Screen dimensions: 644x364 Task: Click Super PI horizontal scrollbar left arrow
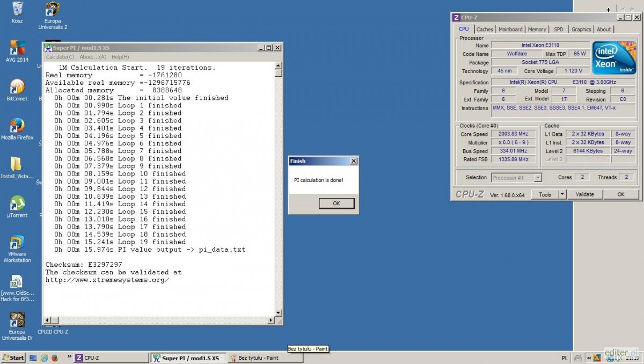48,321
